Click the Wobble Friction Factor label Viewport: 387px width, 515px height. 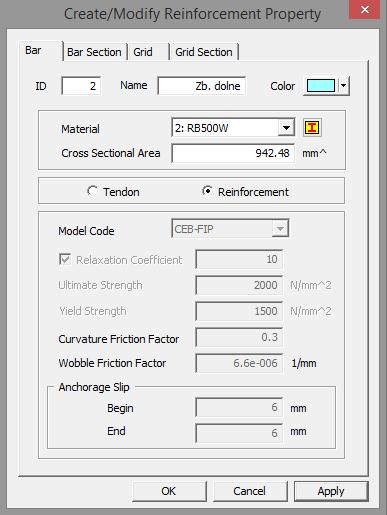[112, 363]
